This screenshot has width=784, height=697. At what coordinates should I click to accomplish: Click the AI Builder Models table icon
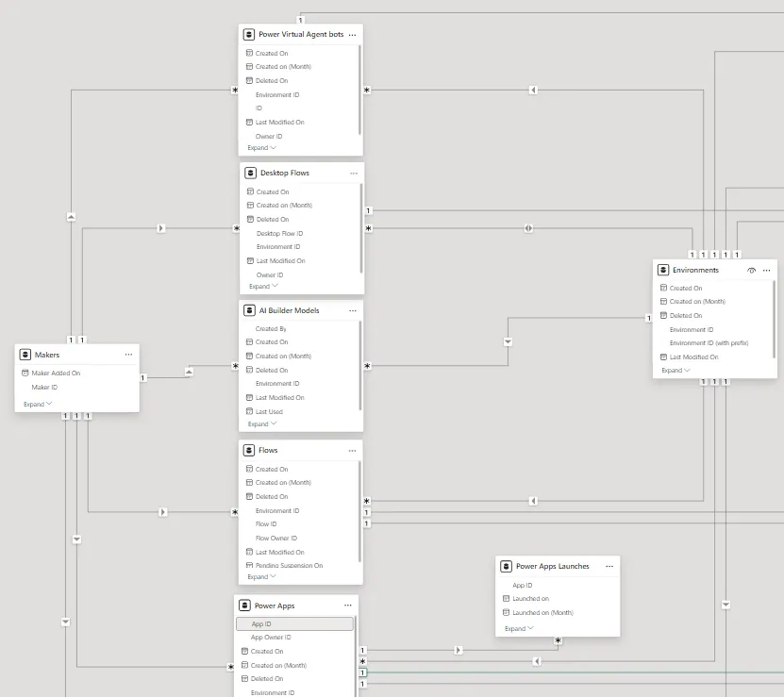(249, 310)
